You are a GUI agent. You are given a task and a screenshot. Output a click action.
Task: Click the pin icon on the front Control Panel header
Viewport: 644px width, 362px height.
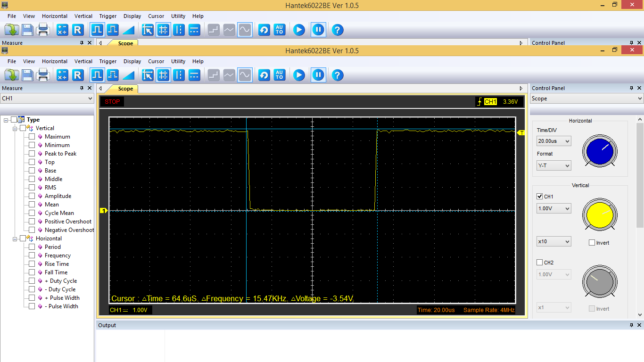click(632, 88)
